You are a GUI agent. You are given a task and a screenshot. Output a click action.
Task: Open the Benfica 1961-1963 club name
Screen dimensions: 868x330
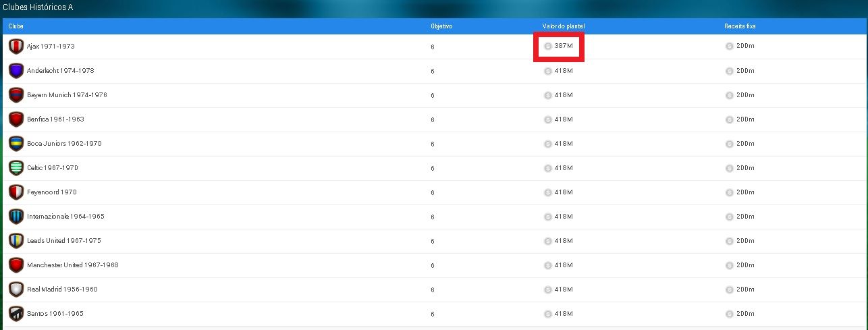click(55, 119)
